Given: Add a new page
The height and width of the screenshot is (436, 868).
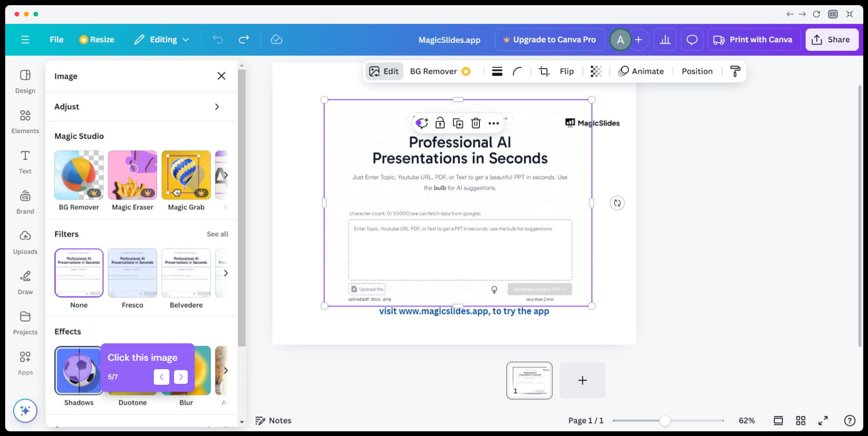Looking at the screenshot, I should pyautogui.click(x=582, y=381).
